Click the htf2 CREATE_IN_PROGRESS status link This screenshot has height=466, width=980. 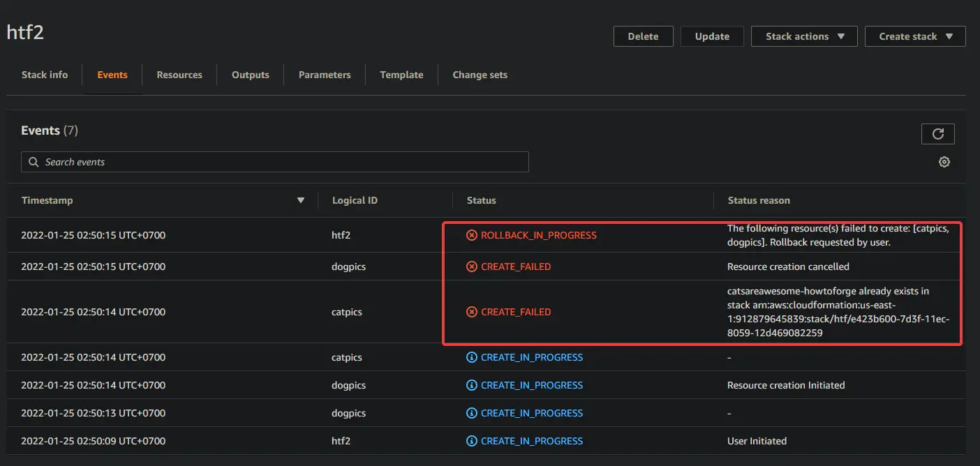[532, 440]
